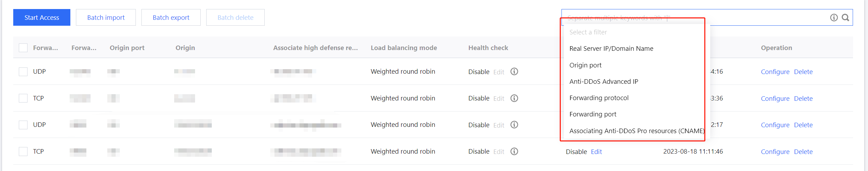Click health check info icon in first row
The height and width of the screenshot is (171, 868).
coord(514,72)
